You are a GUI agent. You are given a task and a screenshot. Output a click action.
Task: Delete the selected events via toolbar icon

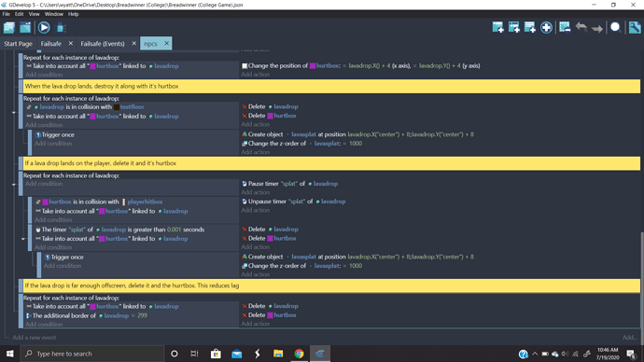click(565, 27)
